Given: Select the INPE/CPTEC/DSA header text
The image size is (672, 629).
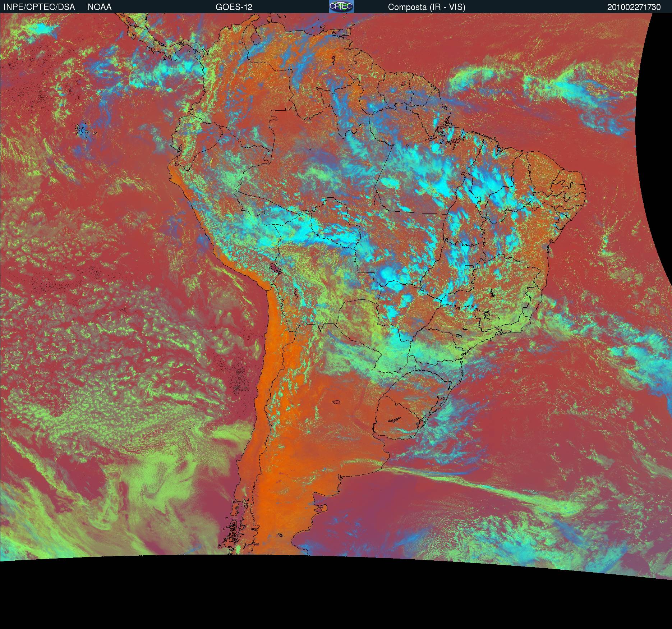Looking at the screenshot, I should click(x=39, y=7).
